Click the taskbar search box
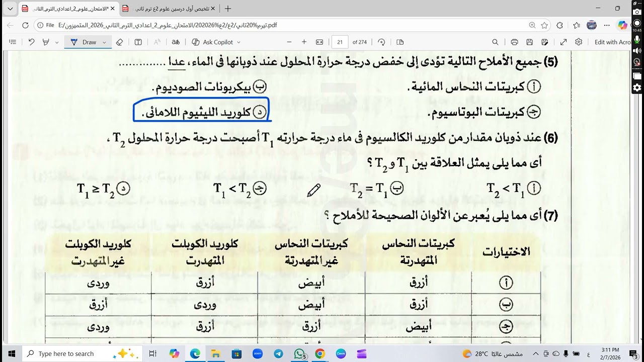The image size is (644, 362). click(83, 353)
